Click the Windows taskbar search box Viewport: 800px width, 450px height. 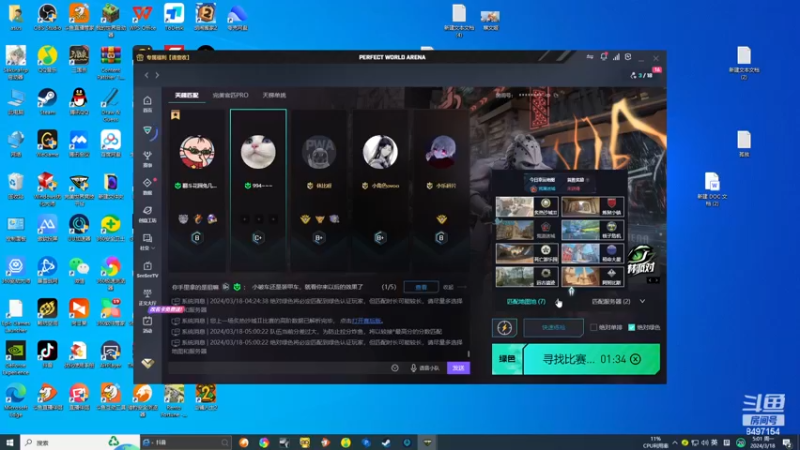click(80, 442)
